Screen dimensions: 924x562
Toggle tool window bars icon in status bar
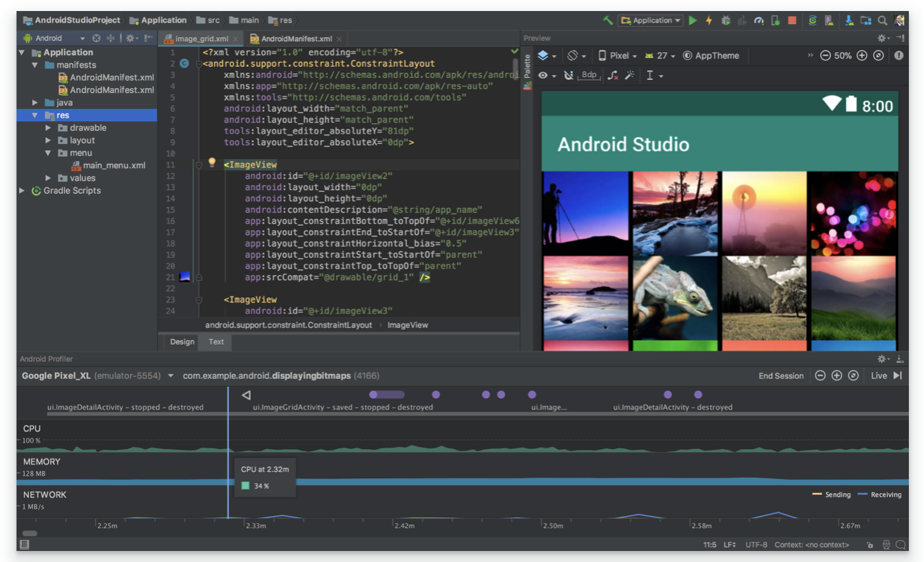coord(25,545)
